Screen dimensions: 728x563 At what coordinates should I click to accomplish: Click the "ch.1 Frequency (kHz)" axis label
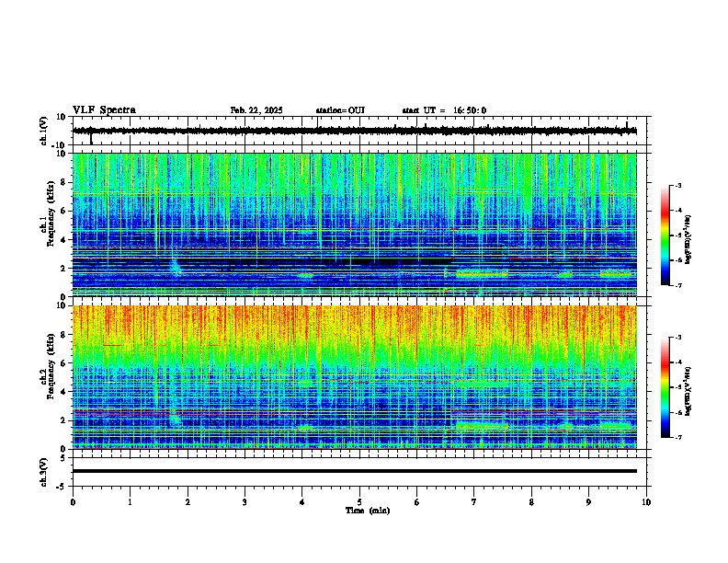click(48, 213)
